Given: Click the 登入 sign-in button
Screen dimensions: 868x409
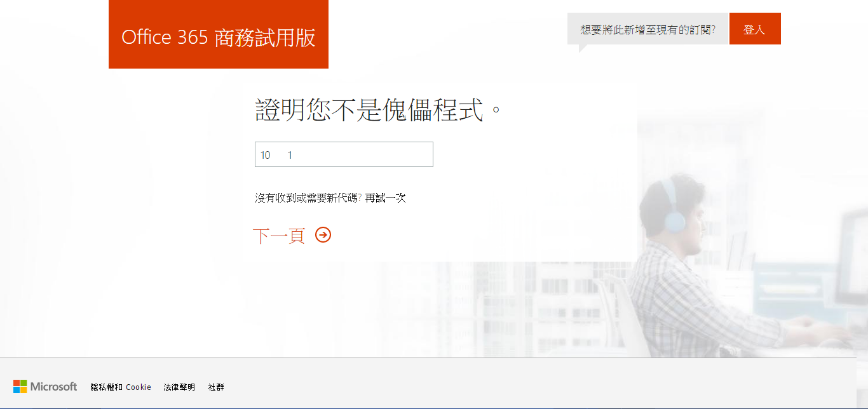Looking at the screenshot, I should click(755, 29).
